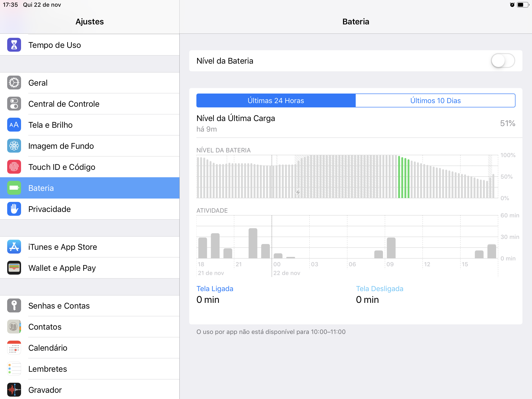Tap the Geral gear icon
The image size is (532, 399).
coord(14,83)
